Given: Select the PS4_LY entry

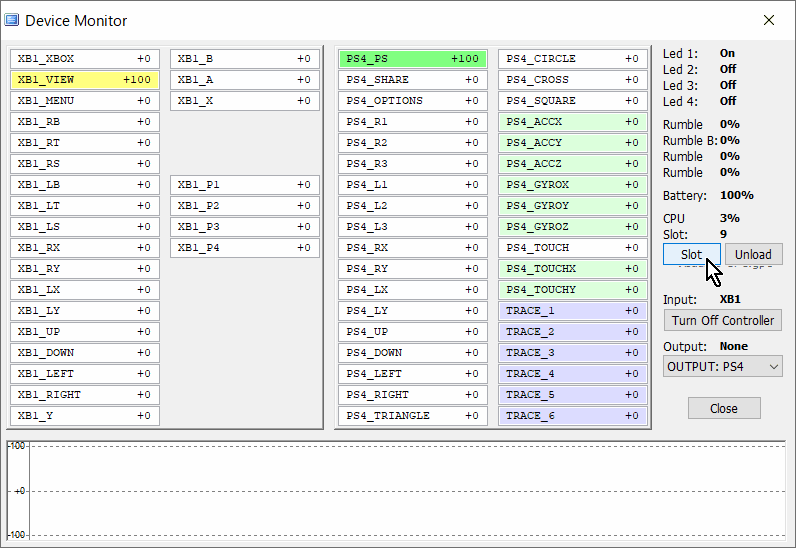Looking at the screenshot, I should pyautogui.click(x=413, y=311).
